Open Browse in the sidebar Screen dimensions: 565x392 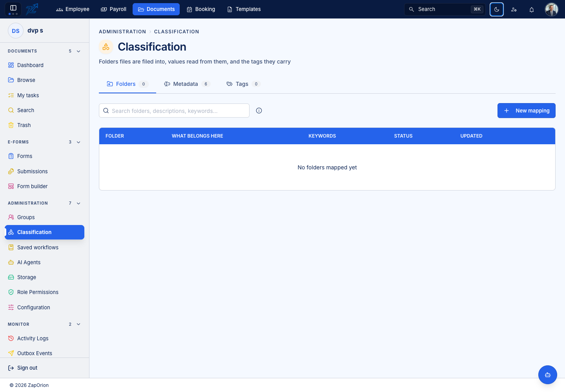point(44,80)
